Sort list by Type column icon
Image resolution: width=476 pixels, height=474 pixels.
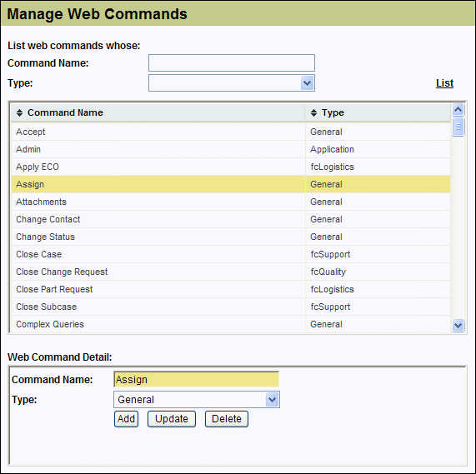[x=313, y=112]
